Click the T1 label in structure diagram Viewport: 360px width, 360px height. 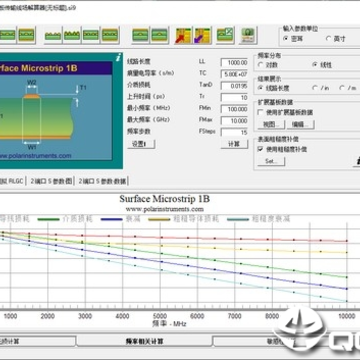[83, 88]
